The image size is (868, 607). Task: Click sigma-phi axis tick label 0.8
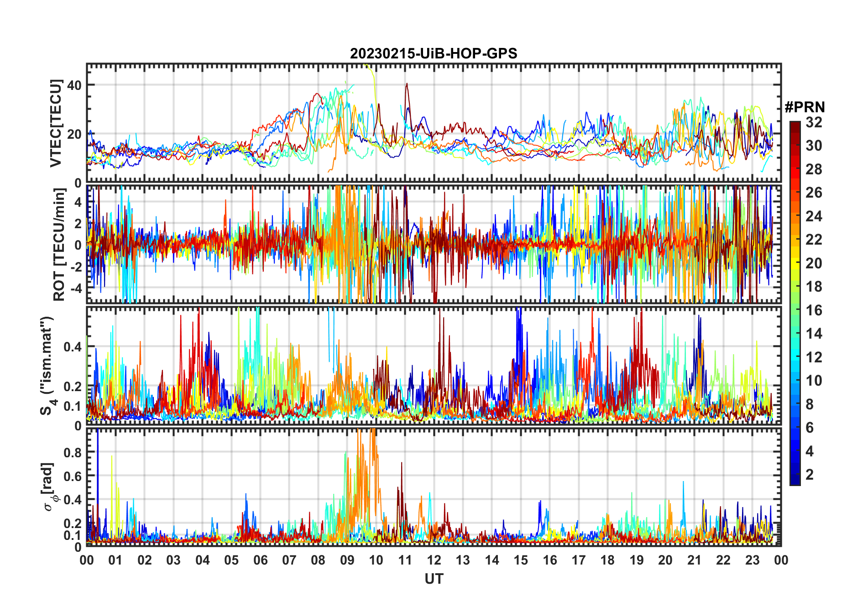[x=73, y=452]
